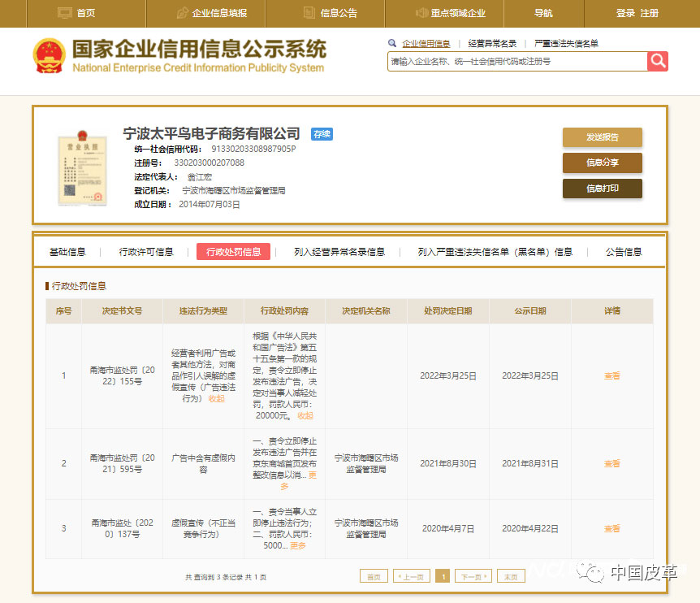Click the 行政处罚内容 column header
Screen dimensions: 700x603
point(284,311)
